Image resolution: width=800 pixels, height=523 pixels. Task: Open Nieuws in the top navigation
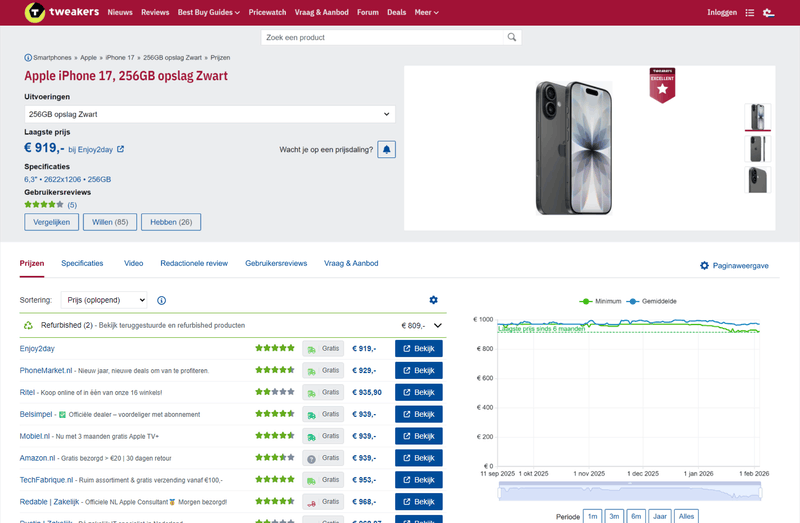tap(120, 12)
